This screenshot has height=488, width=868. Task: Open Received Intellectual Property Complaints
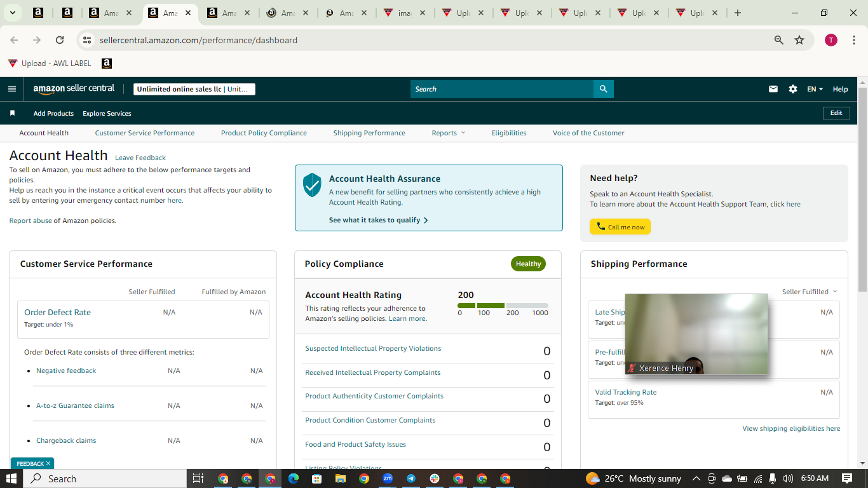372,372
